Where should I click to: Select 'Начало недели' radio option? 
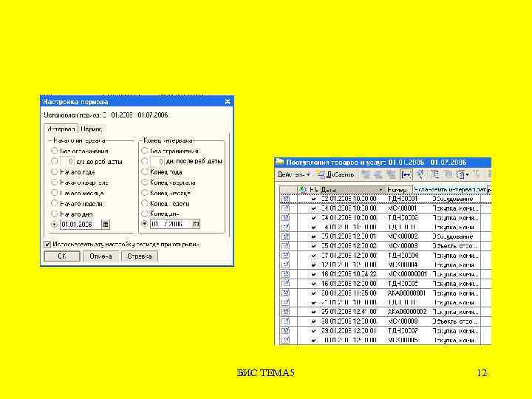[x=54, y=203]
